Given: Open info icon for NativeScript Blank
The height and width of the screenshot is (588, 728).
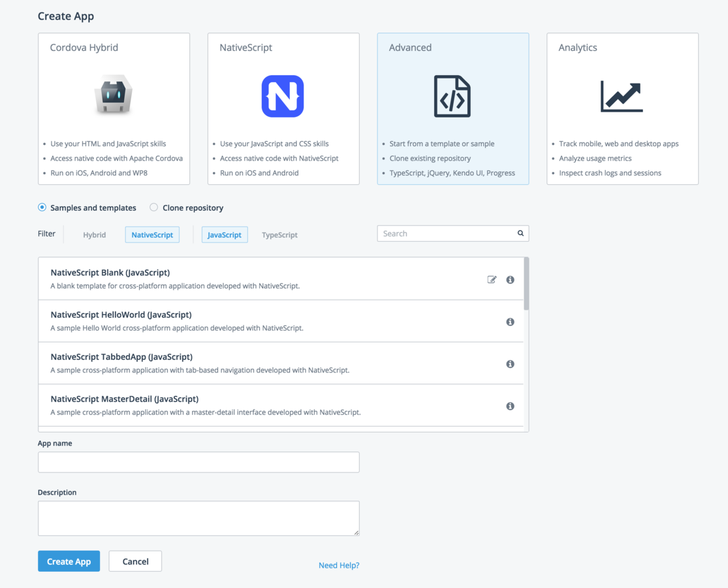Looking at the screenshot, I should (x=510, y=280).
